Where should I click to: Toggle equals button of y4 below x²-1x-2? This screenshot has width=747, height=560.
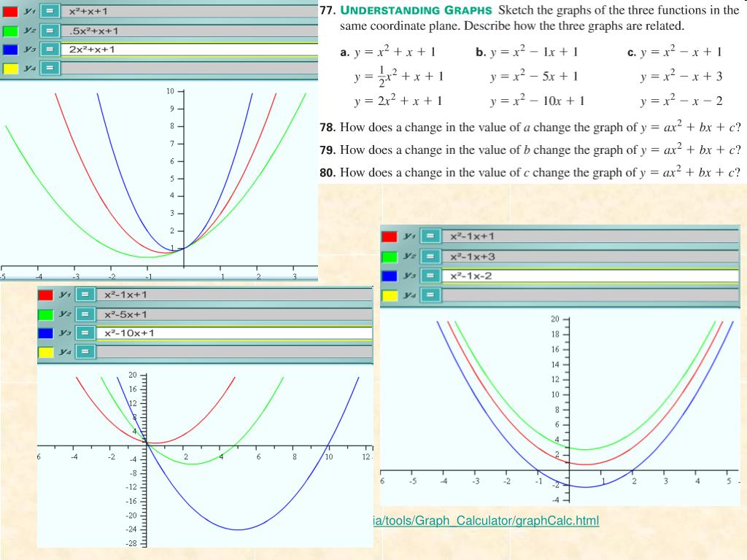coord(430,295)
